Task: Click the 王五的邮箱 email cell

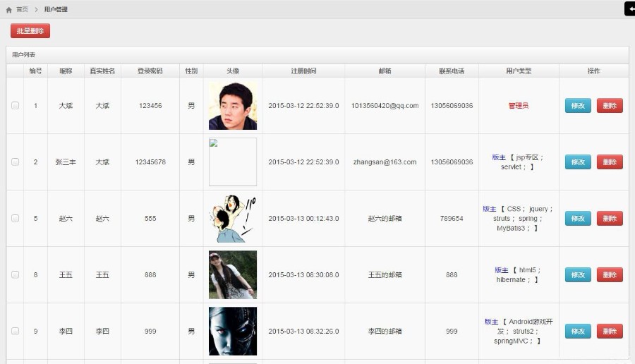Action: pos(385,274)
